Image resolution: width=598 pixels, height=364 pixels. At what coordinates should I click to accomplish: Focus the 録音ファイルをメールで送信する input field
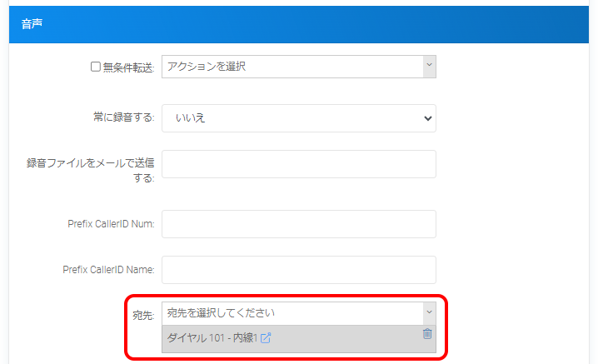pyautogui.click(x=298, y=164)
